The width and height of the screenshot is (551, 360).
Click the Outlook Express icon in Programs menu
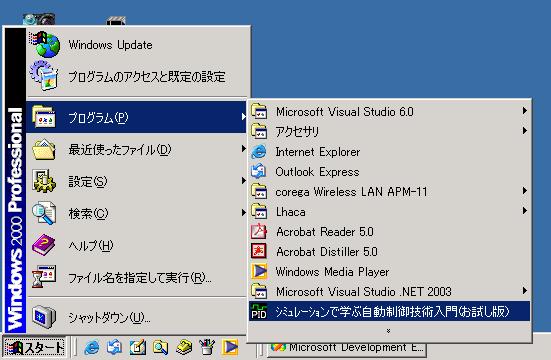(259, 171)
